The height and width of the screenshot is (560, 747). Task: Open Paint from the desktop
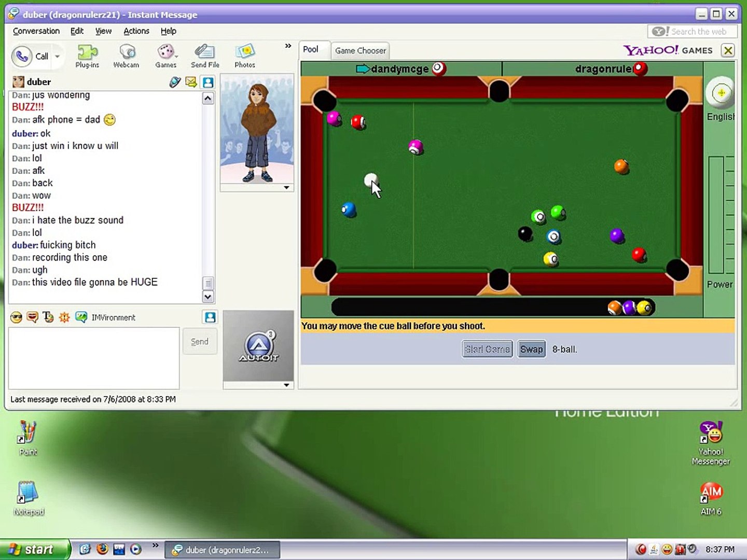(27, 438)
